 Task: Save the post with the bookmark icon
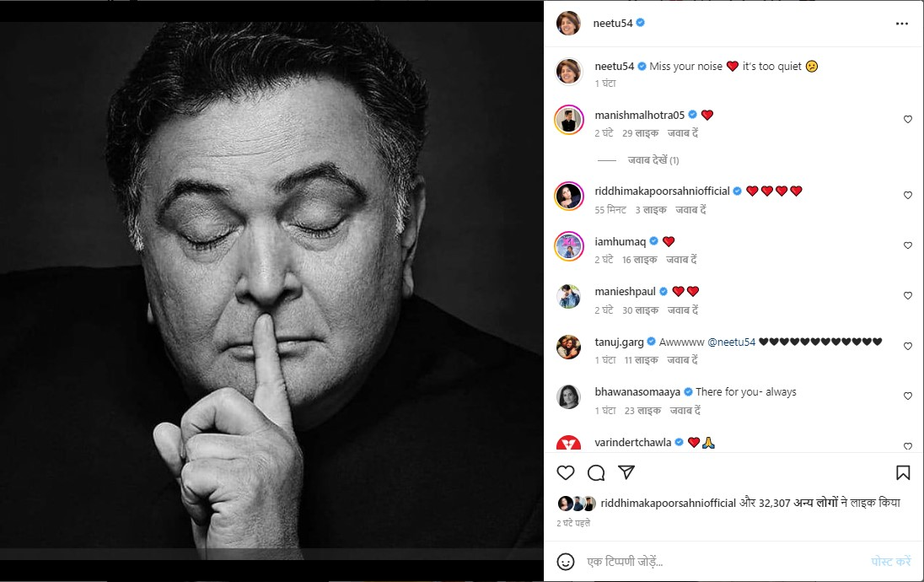[x=902, y=472]
